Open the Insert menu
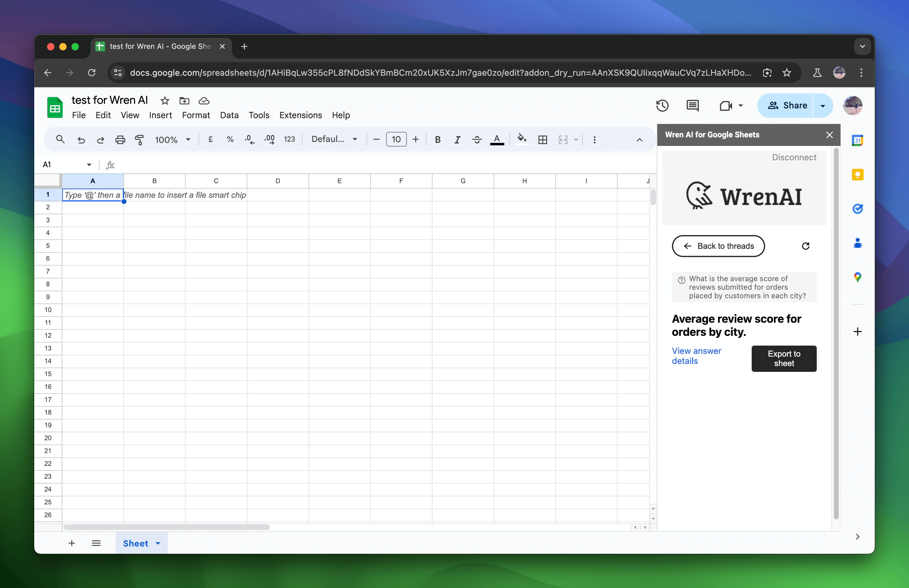Image resolution: width=909 pixels, height=588 pixels. point(160,115)
